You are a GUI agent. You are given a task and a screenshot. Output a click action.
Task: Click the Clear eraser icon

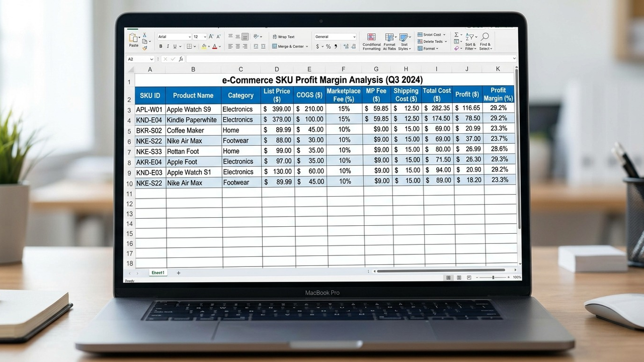[457, 48]
